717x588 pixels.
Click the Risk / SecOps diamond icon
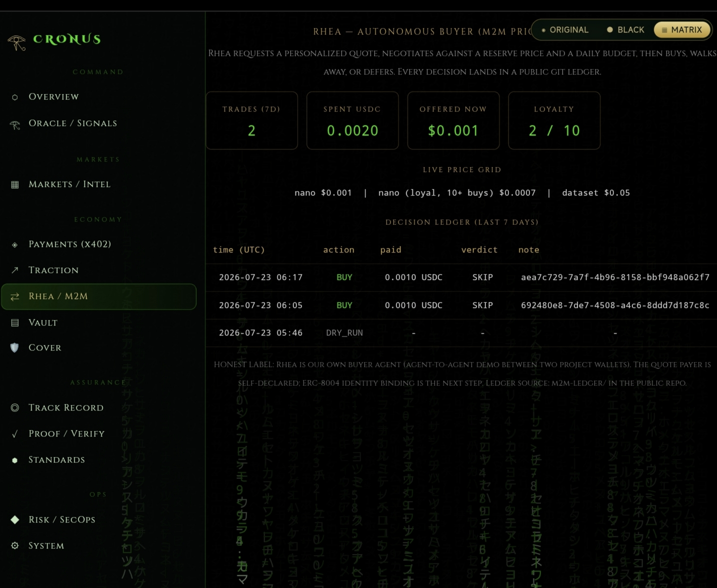[15, 519]
